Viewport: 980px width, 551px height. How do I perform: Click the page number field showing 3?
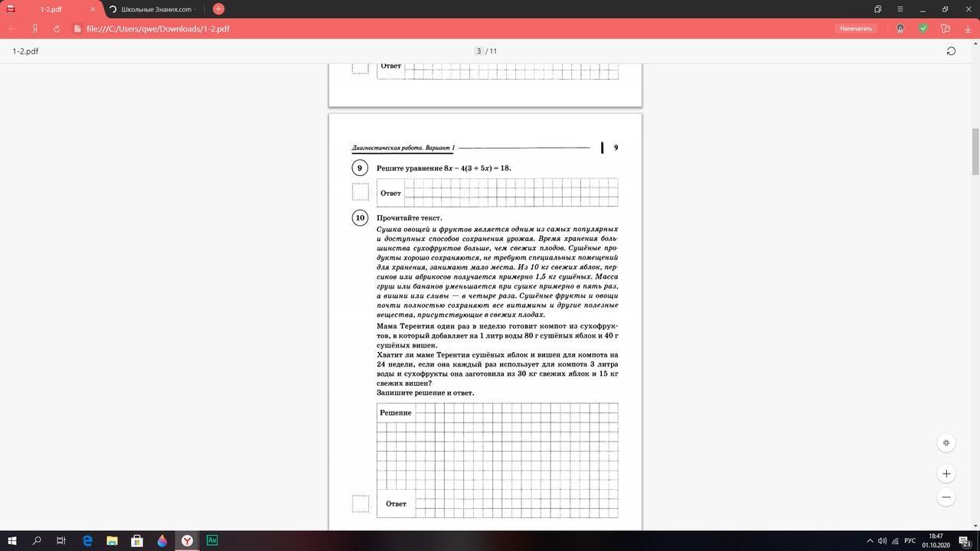click(479, 51)
